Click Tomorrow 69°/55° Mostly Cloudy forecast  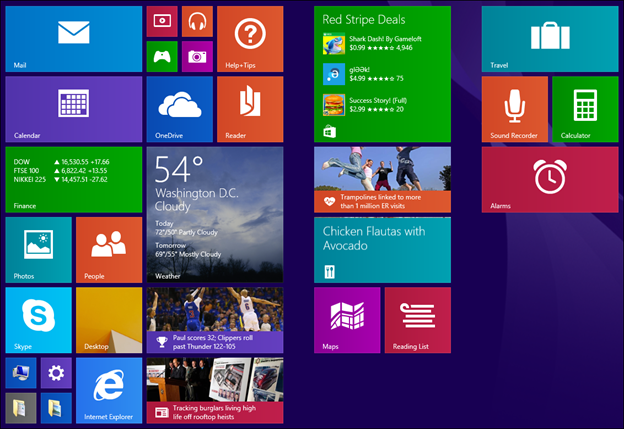pyautogui.click(x=188, y=250)
